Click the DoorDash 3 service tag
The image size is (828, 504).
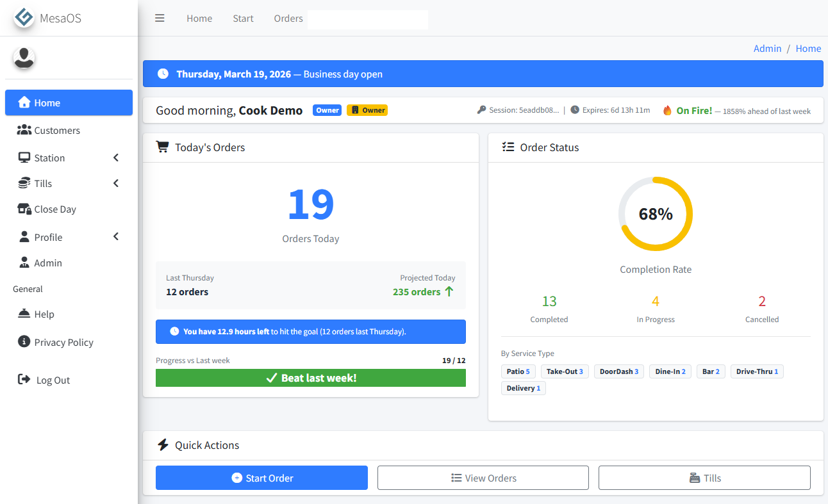(619, 371)
